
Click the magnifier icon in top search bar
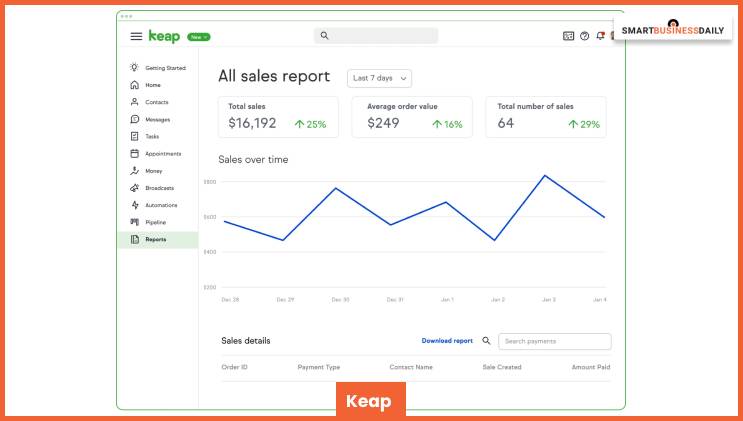click(x=324, y=36)
